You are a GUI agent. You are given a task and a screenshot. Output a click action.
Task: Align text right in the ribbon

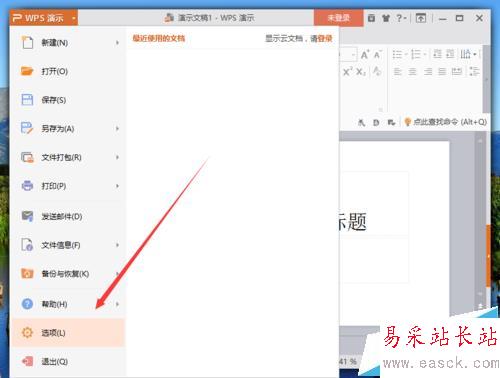pos(428,71)
